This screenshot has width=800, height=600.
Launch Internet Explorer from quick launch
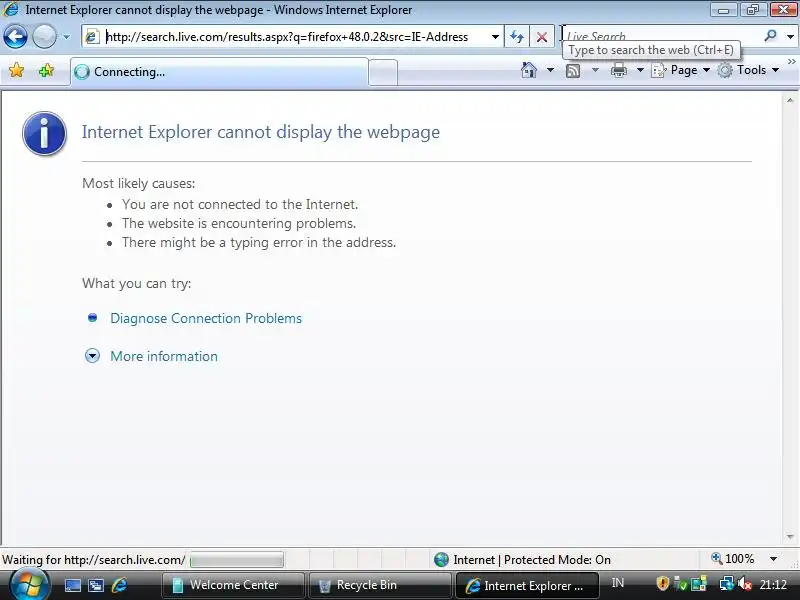click(119, 585)
